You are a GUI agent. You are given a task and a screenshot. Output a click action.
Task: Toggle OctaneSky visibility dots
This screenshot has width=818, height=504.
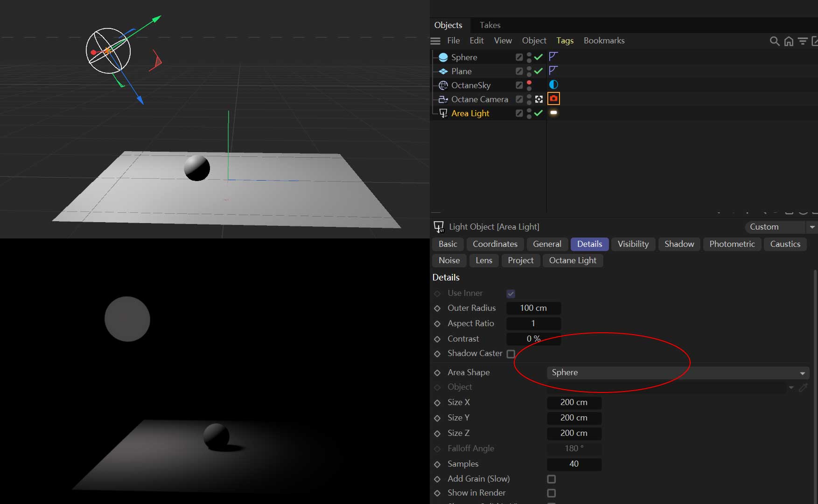(529, 85)
